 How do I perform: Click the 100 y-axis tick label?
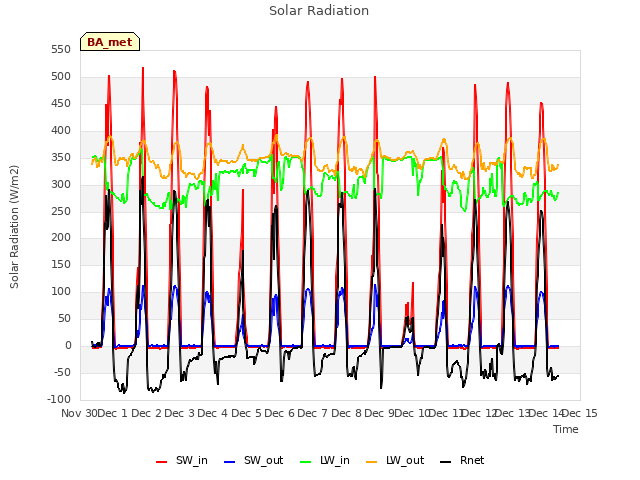click(x=61, y=291)
